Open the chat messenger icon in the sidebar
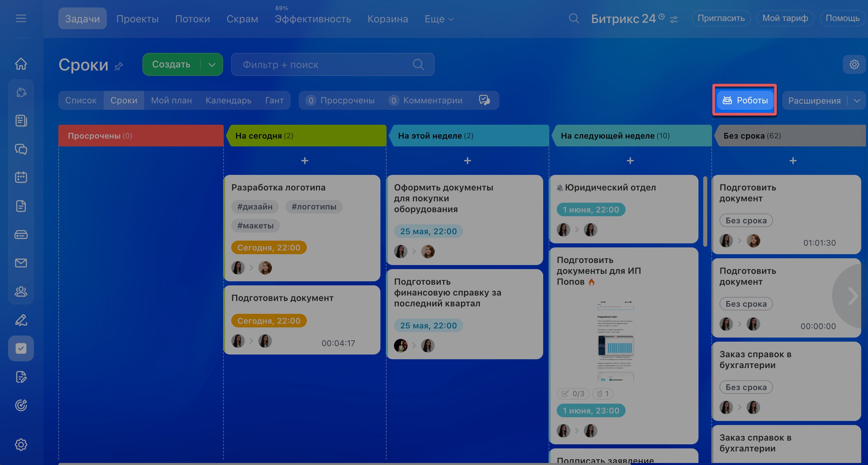Viewport: 868px width, 465px height. pos(21,149)
